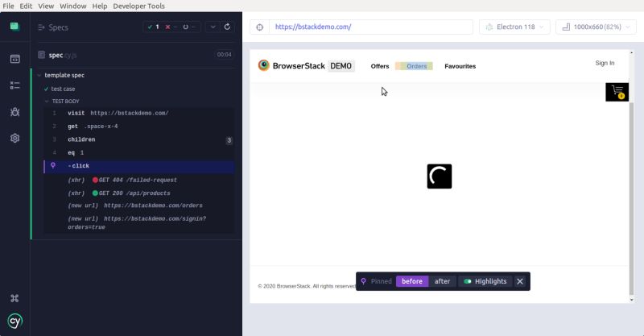The width and height of the screenshot is (644, 336).
Task: Click the URL address bar field
Action: pyautogui.click(x=371, y=27)
